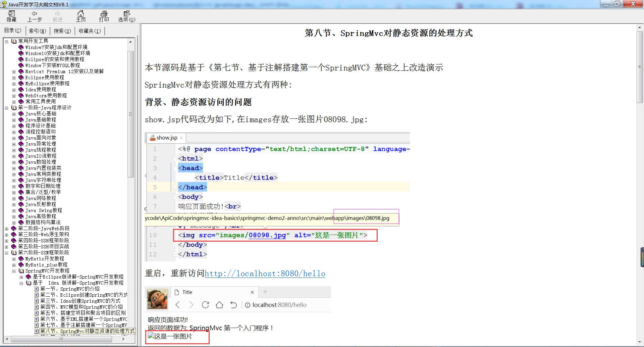Select the Window10安装Jdk和配置环境 entry

58,53
